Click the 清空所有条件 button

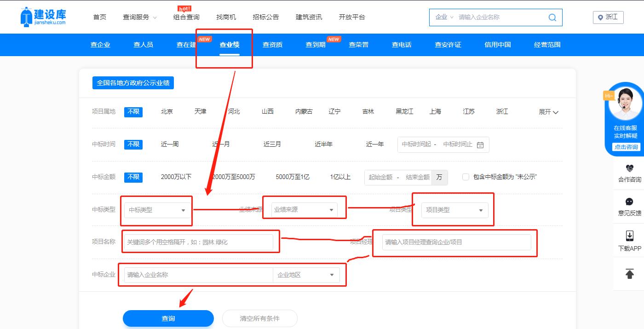coord(259,318)
